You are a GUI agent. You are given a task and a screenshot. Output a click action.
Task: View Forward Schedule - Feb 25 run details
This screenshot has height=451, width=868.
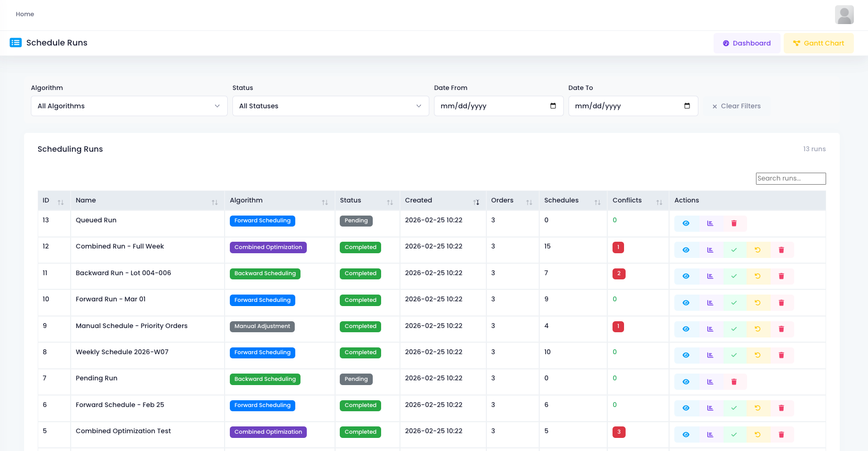click(x=686, y=408)
